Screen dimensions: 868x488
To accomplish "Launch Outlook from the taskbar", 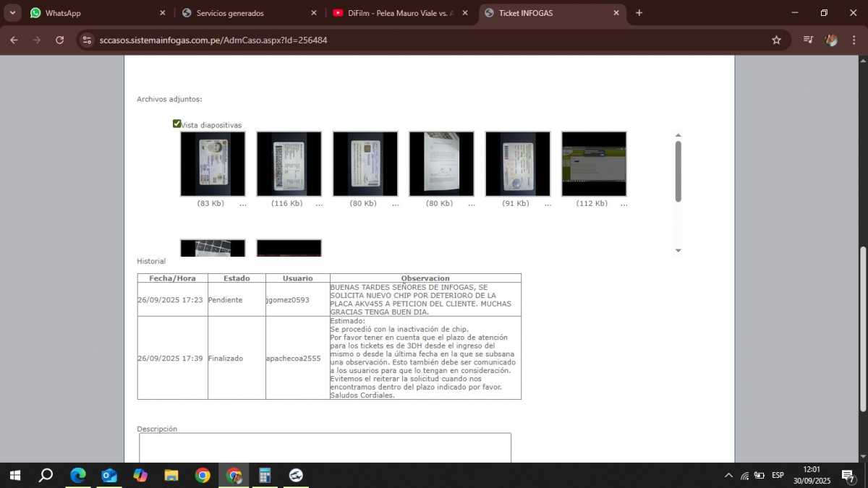I will 109,475.
